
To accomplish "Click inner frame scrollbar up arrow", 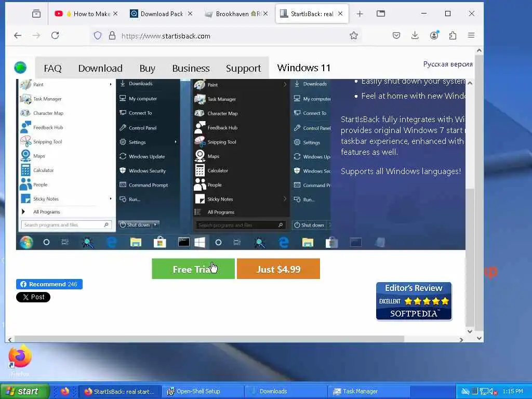I will tap(470, 83).
